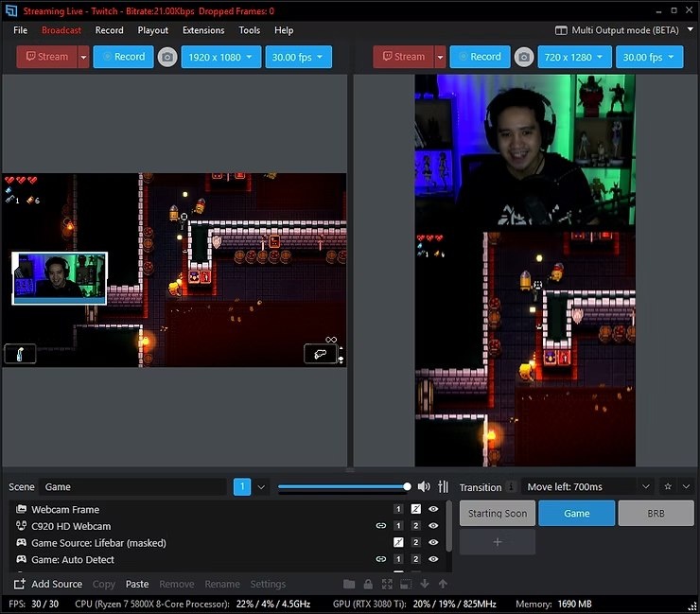Viewport: 700px width, 614px height.
Task: Click the star favorite icon next to Transition
Action: tap(668, 486)
